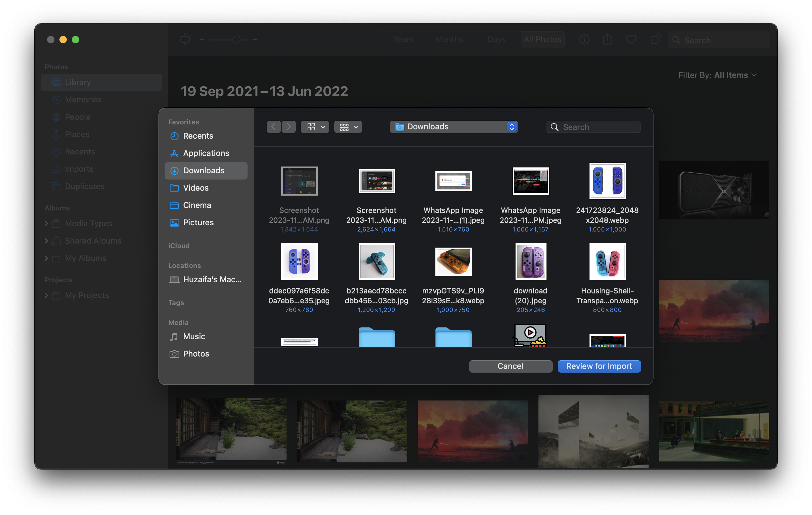Open the icon view mode dropdown
Image resolution: width=812 pixels, height=515 pixels.
pyautogui.click(x=315, y=127)
